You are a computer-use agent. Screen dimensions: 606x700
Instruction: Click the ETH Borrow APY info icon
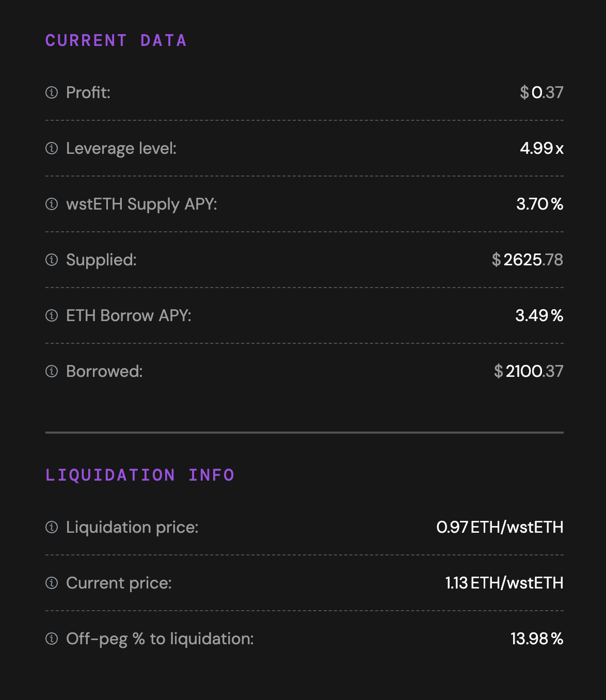click(x=52, y=315)
